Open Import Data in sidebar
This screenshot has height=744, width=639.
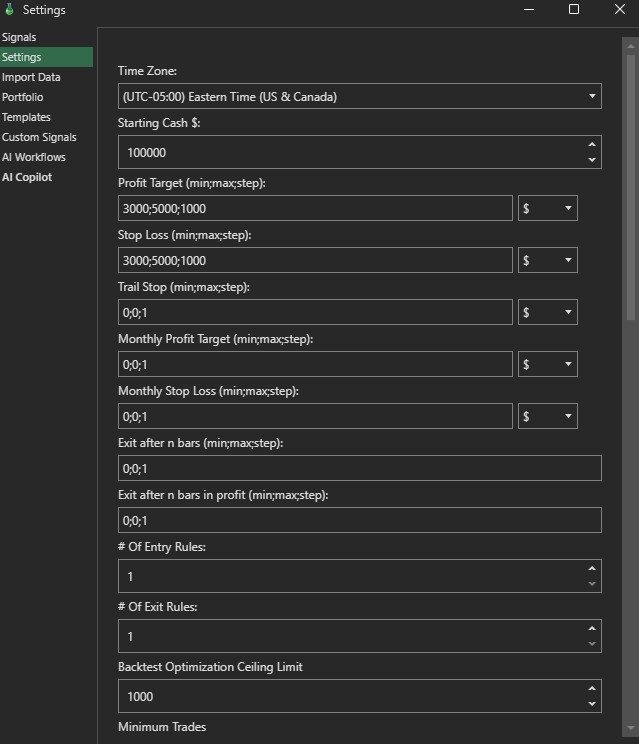point(31,77)
